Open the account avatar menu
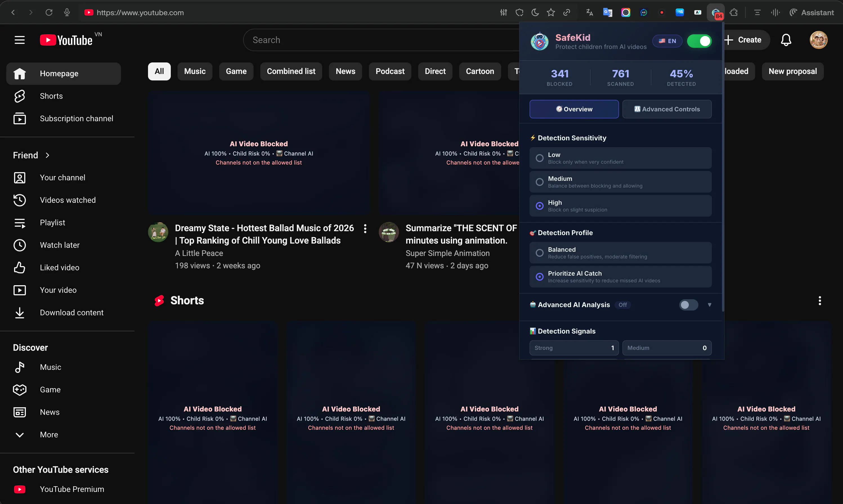 coord(819,40)
